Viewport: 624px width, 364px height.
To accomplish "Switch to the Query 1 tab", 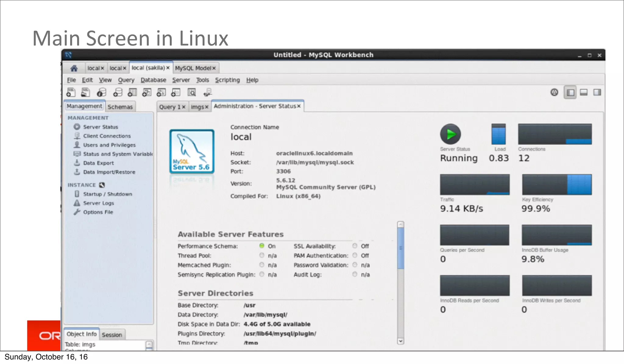I will tap(170, 107).
